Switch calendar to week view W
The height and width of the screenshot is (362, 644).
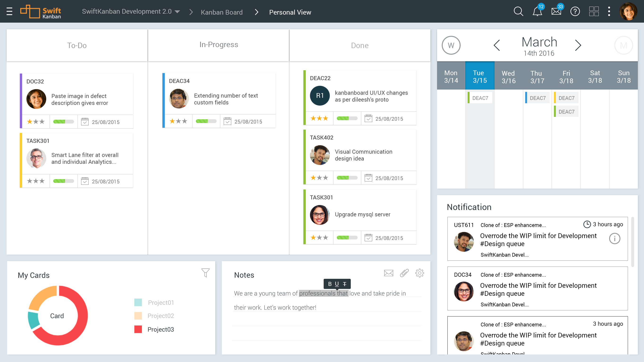click(x=451, y=45)
